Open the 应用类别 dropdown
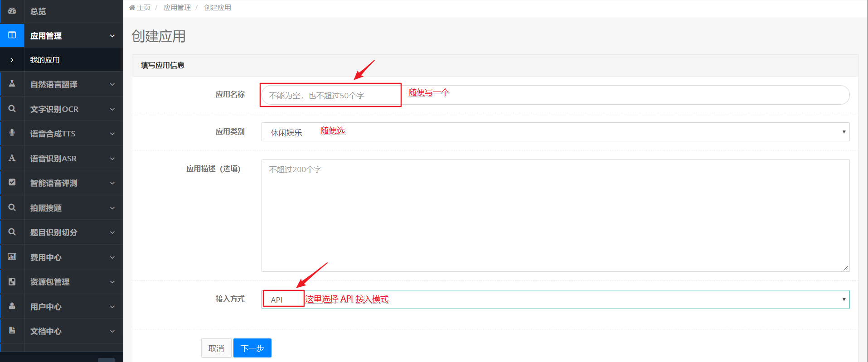Screen dimensions: 868x362 555,132
